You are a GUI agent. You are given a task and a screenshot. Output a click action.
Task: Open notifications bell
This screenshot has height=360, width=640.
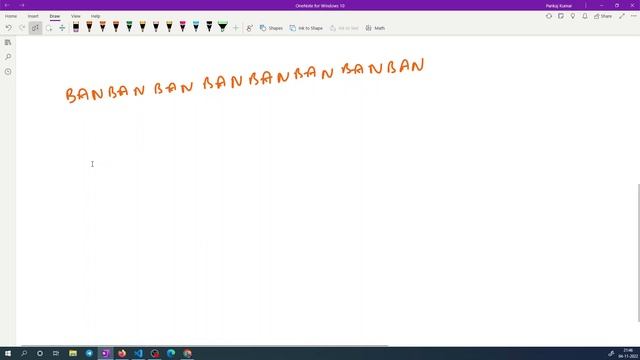pos(585,16)
